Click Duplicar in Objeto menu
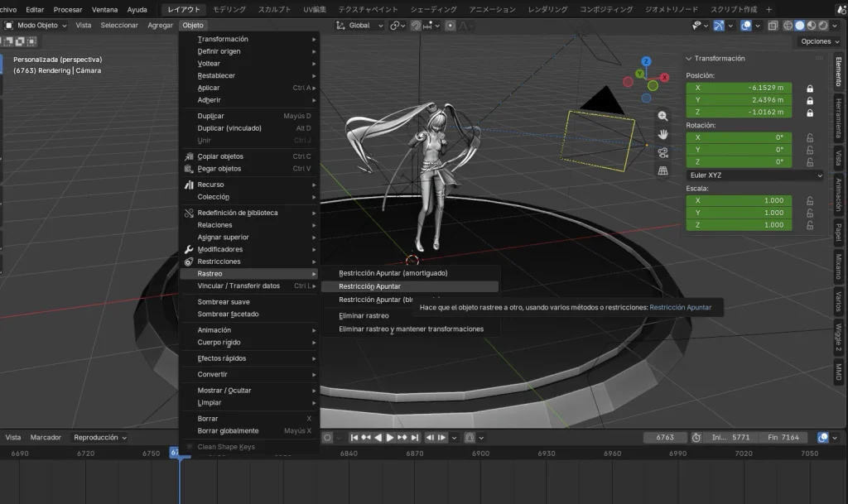The width and height of the screenshot is (848, 504). (249, 116)
